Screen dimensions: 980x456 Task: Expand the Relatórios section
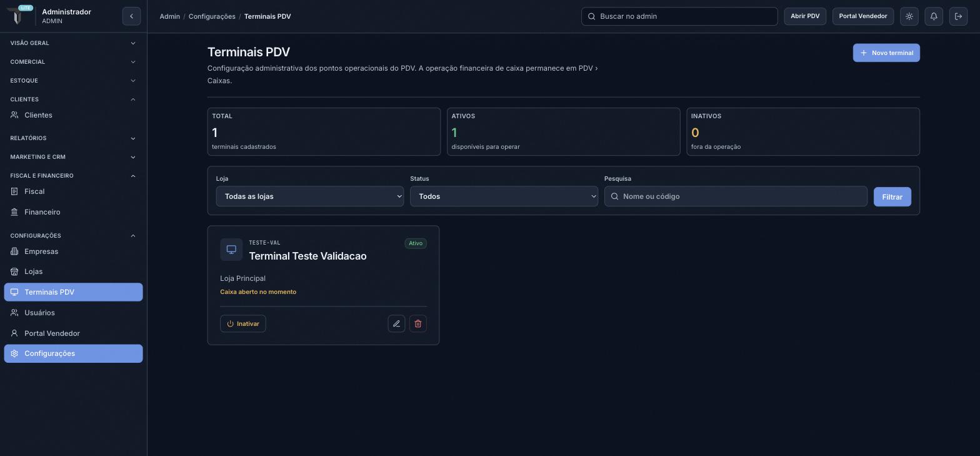click(73, 138)
